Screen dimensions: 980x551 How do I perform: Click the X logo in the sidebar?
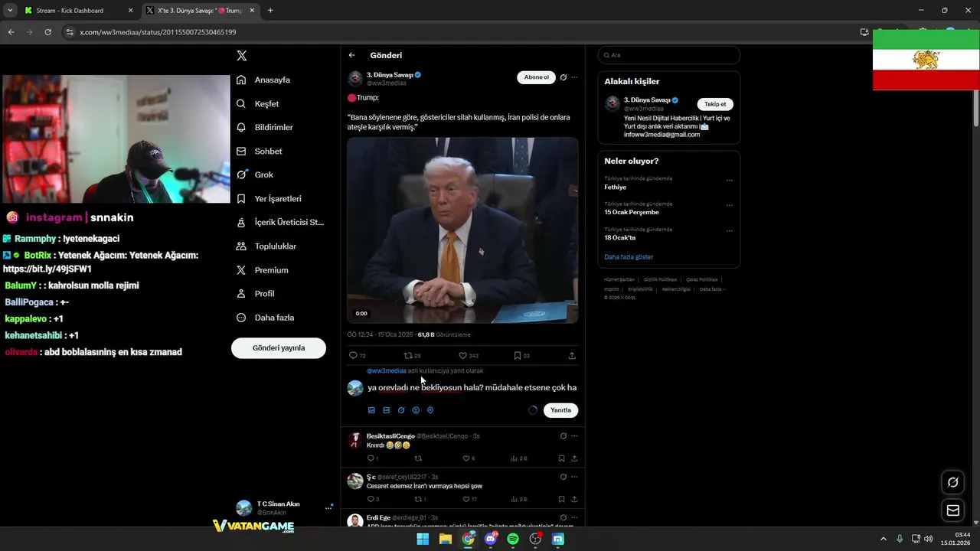(242, 56)
